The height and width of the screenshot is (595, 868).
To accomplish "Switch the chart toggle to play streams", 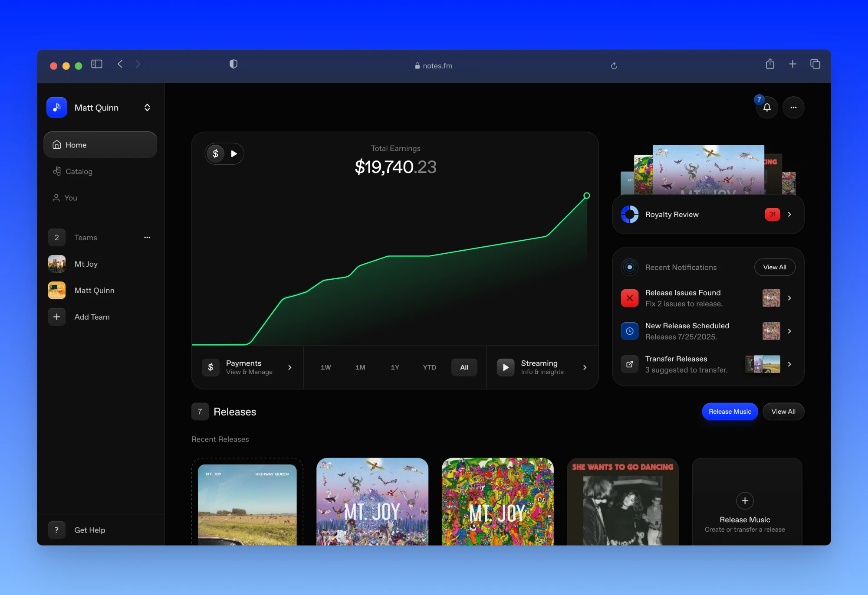I will (x=234, y=154).
